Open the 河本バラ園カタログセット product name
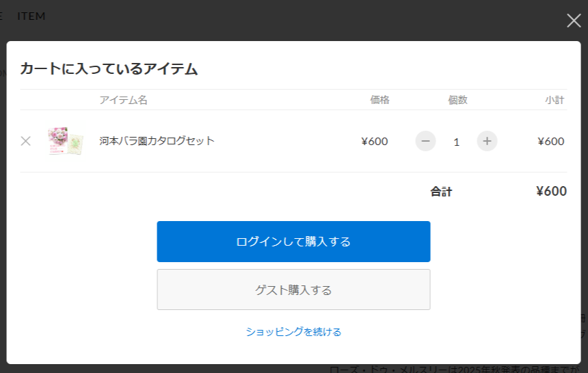 [x=157, y=141]
